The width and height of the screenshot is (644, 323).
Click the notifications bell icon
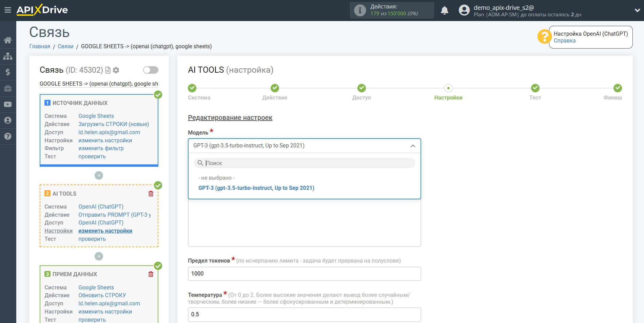pyautogui.click(x=444, y=11)
